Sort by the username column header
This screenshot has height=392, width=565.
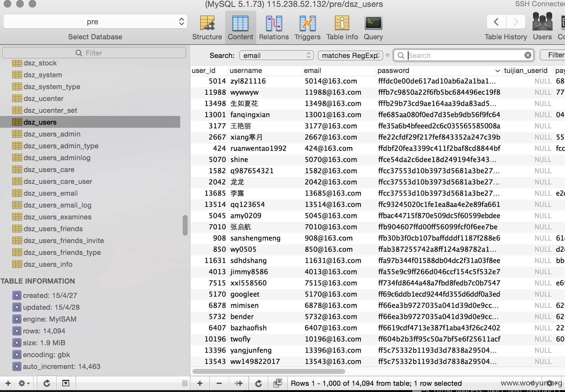tap(265, 71)
